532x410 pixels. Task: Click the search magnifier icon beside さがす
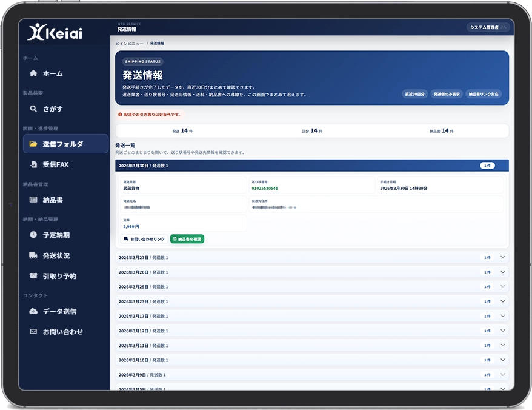pos(33,109)
